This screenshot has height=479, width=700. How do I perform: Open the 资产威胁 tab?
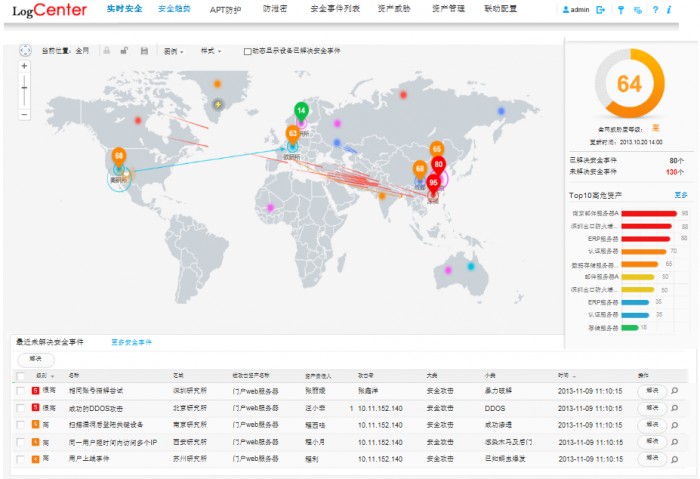[x=394, y=8]
